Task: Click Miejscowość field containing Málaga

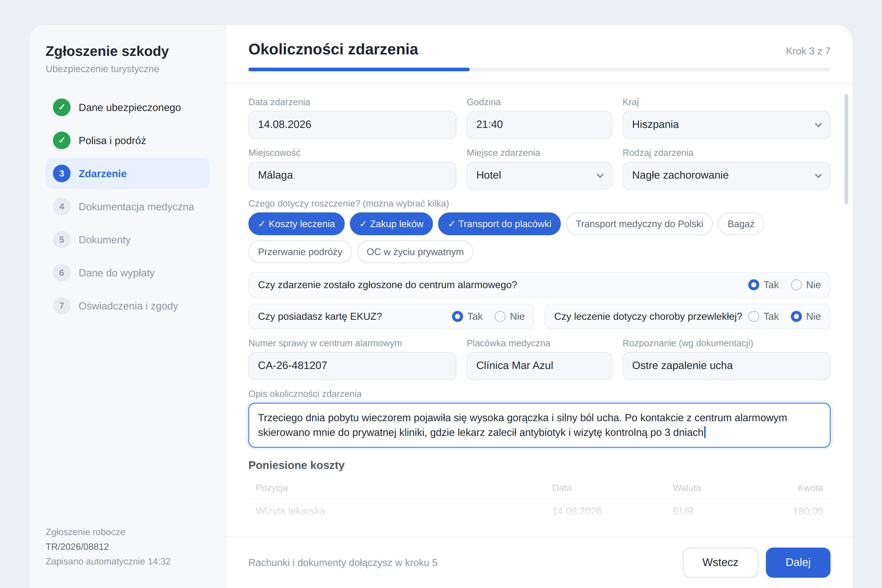Action: pos(352,176)
